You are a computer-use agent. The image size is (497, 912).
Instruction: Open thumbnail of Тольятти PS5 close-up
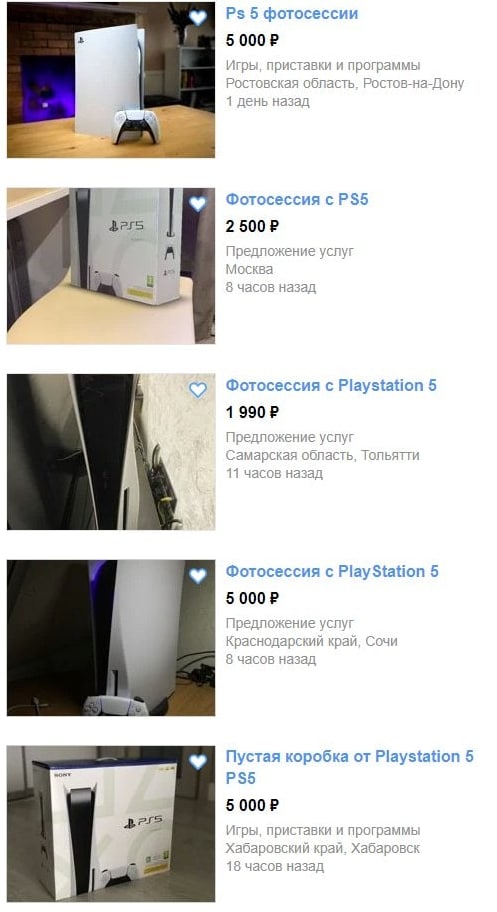coord(111,452)
